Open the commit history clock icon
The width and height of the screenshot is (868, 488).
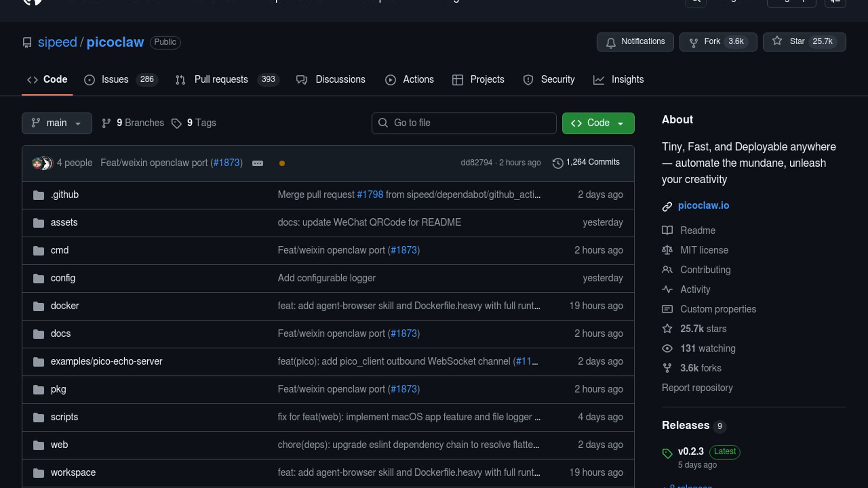[x=557, y=163]
